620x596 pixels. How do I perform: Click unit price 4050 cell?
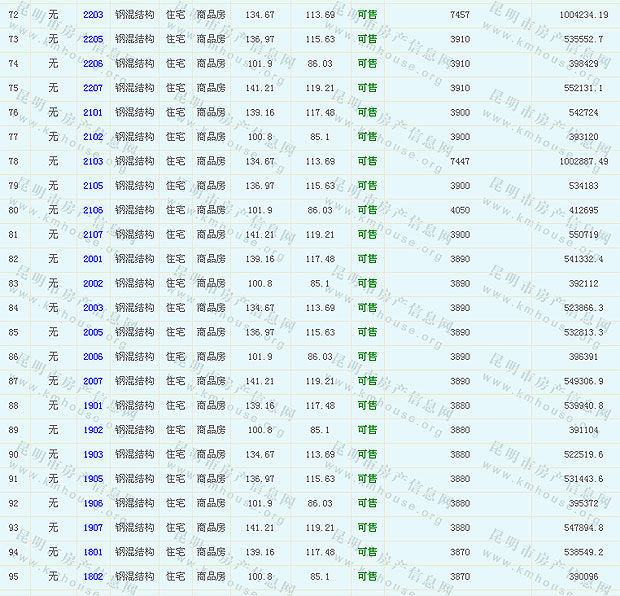[459, 210]
